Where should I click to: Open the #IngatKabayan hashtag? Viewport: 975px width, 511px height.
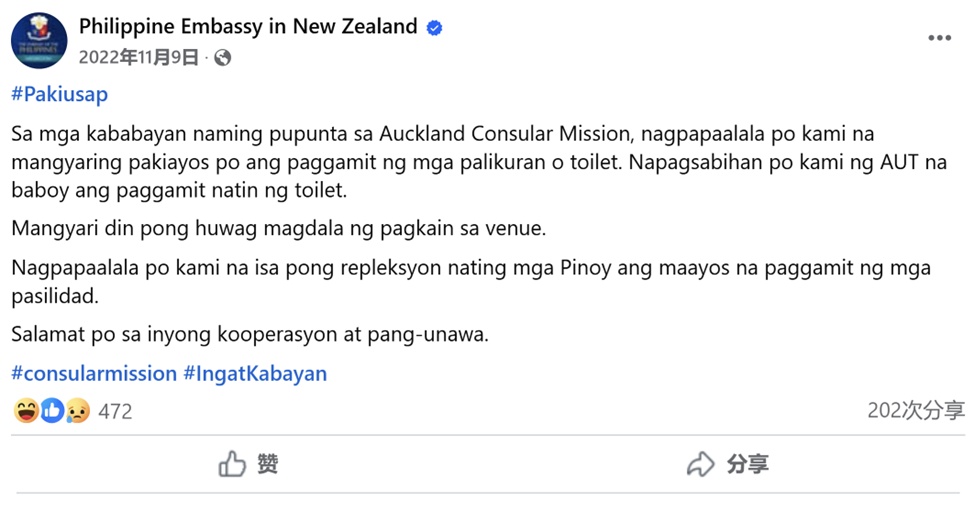tap(255, 374)
